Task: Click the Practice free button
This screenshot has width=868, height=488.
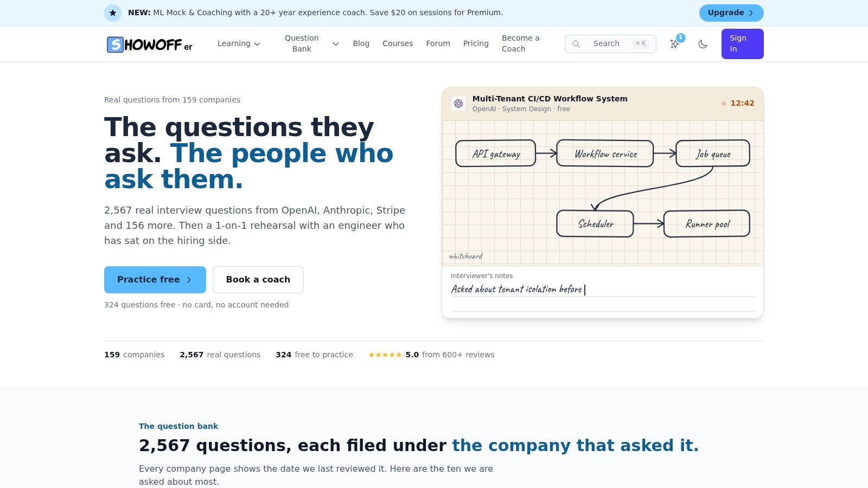Action: pos(155,280)
